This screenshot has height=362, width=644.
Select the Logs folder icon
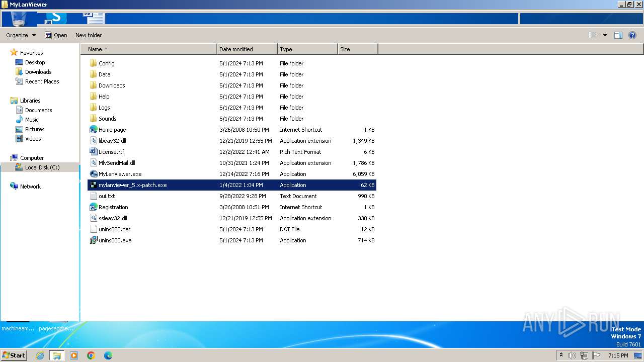point(93,108)
